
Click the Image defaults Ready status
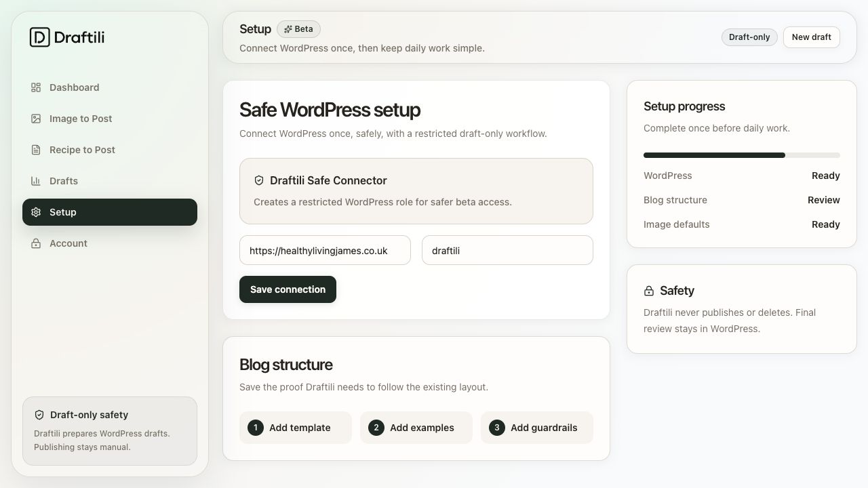click(826, 224)
